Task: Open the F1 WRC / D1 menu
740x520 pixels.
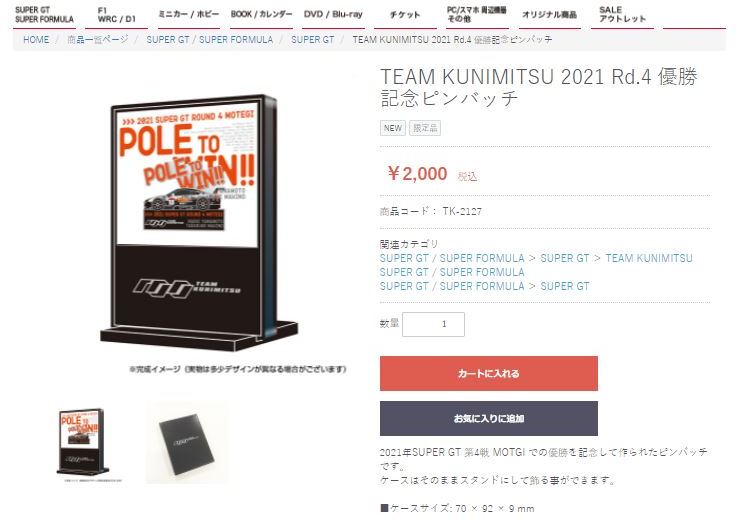Action: 117,15
